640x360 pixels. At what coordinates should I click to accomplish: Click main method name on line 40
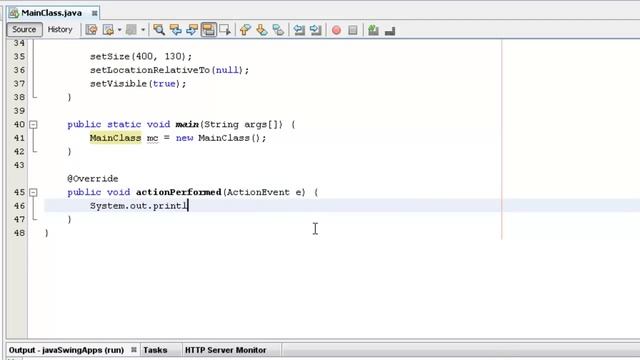point(187,124)
